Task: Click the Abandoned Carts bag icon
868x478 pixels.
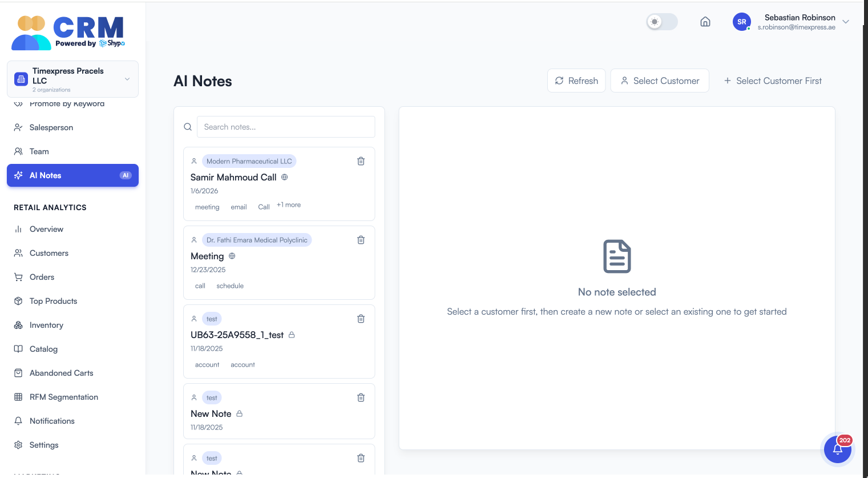Action: coord(18,373)
